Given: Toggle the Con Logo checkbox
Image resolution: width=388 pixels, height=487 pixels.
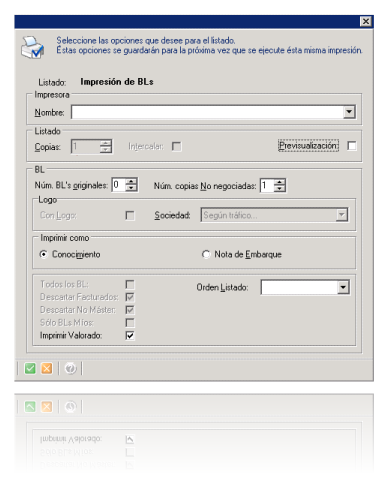Looking at the screenshot, I should pyautogui.click(x=130, y=216).
